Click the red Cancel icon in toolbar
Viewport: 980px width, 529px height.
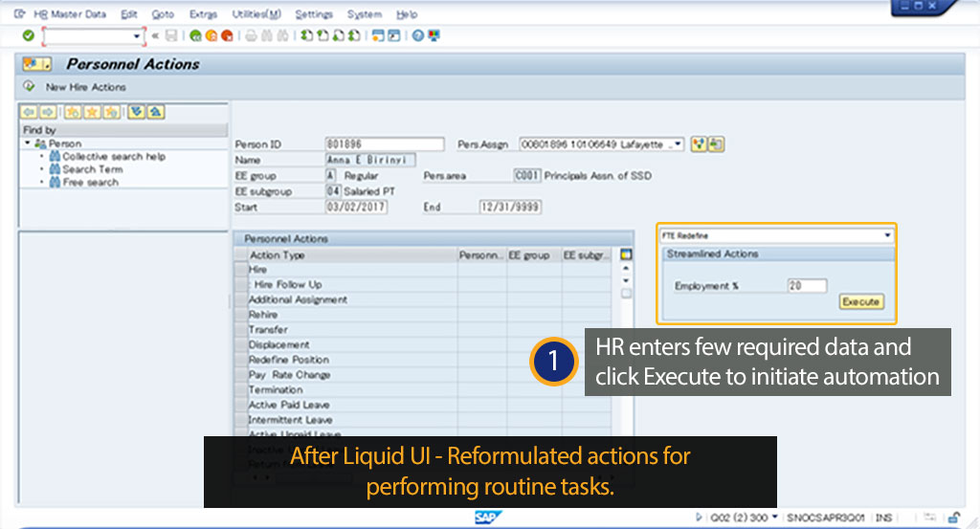tap(227, 35)
